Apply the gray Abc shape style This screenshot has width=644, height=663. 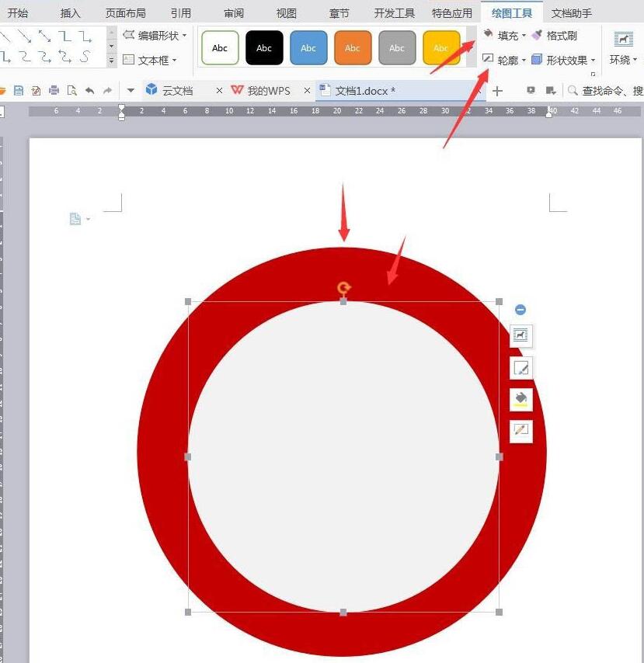(x=397, y=48)
